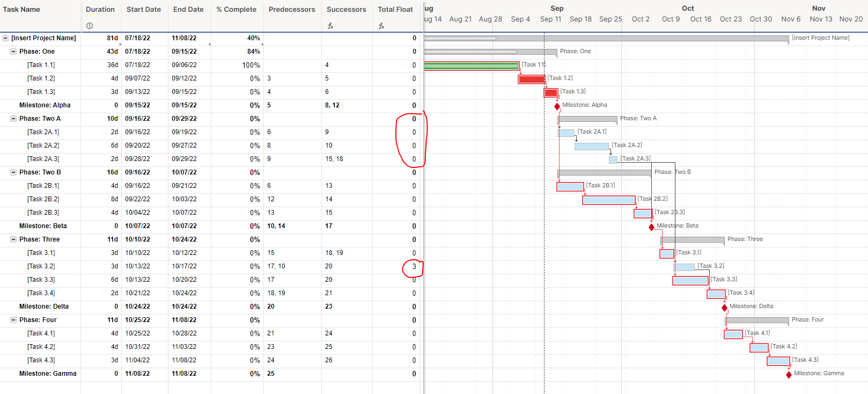The image size is (868, 394).
Task: Click the End Date column header
Action: [188, 9]
